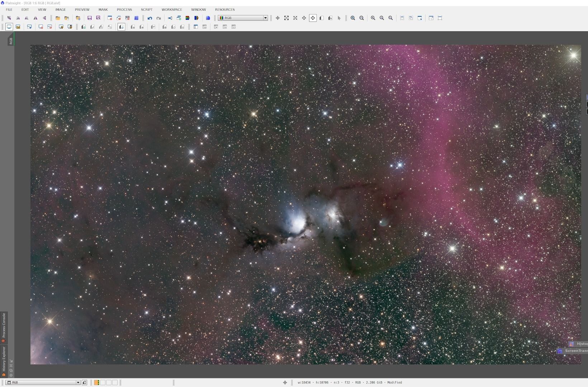Click the Fit View expand-arrows icon
This screenshot has width=588, height=387.
[x=286, y=18]
